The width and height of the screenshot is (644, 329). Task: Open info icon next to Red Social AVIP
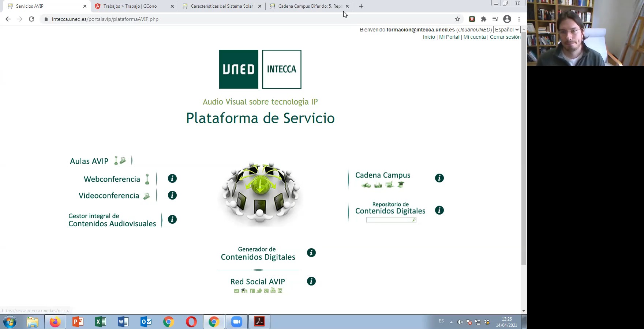point(311,281)
